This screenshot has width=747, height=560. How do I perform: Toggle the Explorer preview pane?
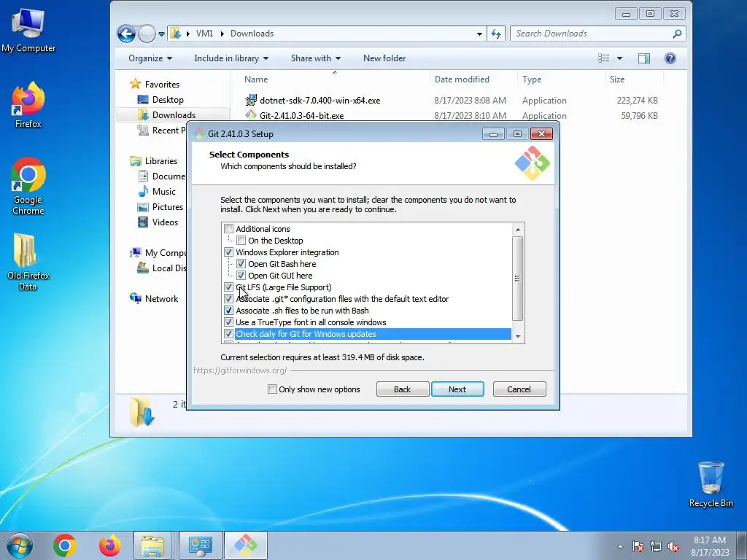644,58
